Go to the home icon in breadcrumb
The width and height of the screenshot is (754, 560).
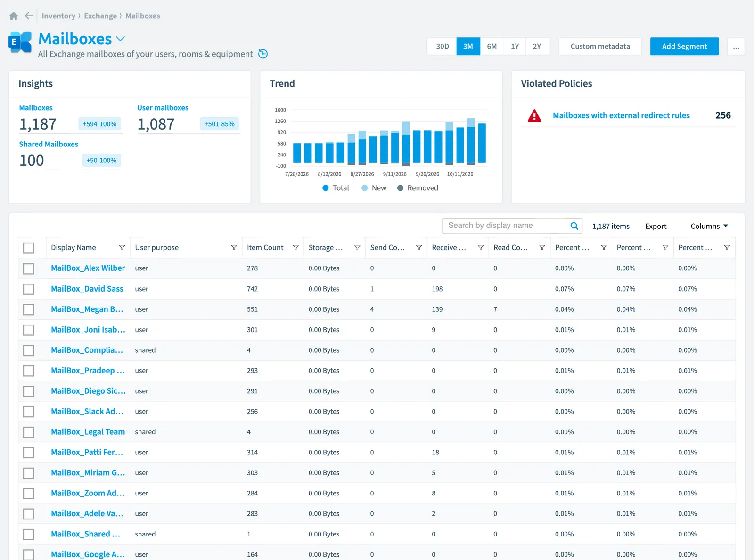tap(14, 16)
